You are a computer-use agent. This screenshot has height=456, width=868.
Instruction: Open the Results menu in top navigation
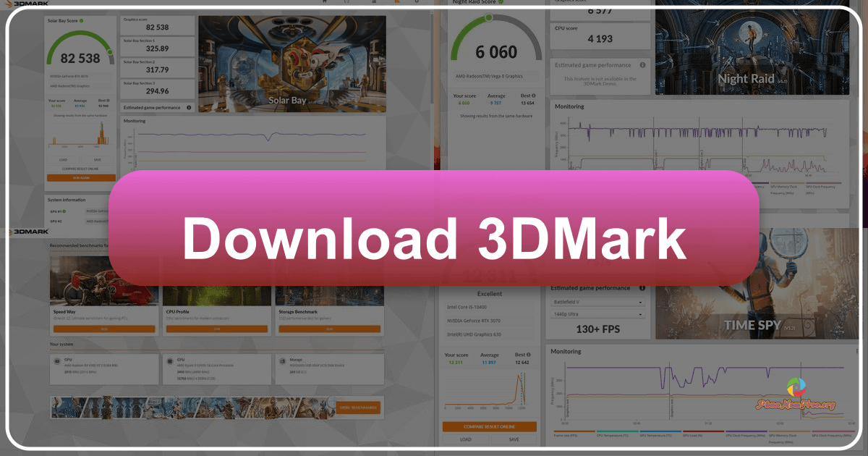click(x=398, y=2)
